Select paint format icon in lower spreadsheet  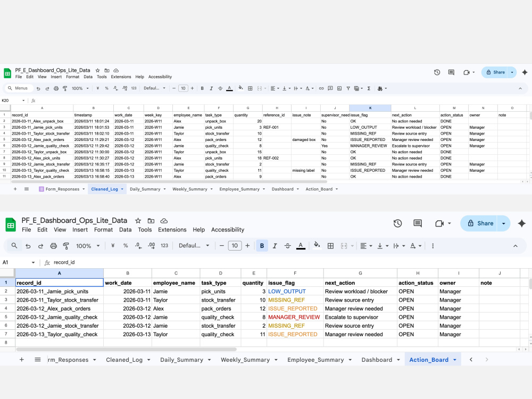pos(66,246)
